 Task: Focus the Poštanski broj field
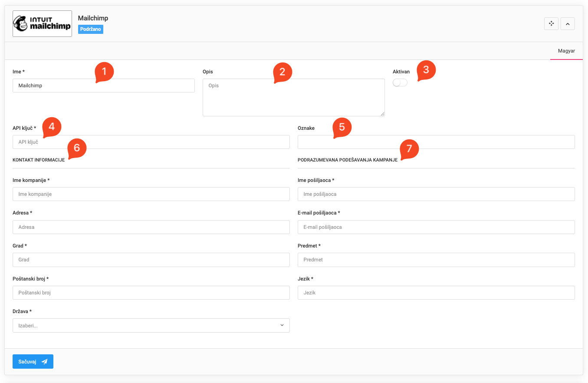[151, 293]
